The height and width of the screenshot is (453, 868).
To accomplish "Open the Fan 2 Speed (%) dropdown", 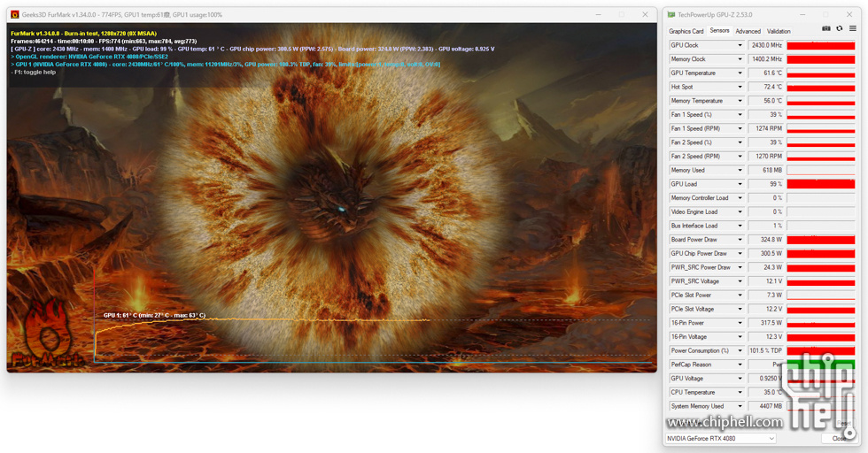I will [740, 142].
